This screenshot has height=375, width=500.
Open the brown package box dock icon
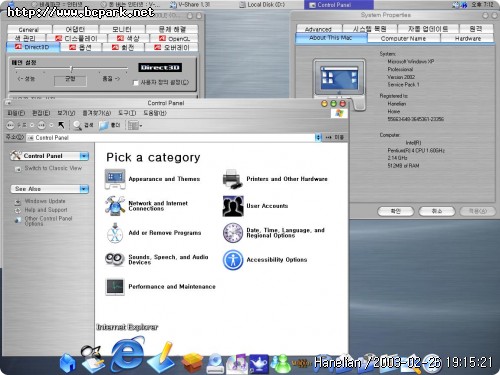coord(192,363)
